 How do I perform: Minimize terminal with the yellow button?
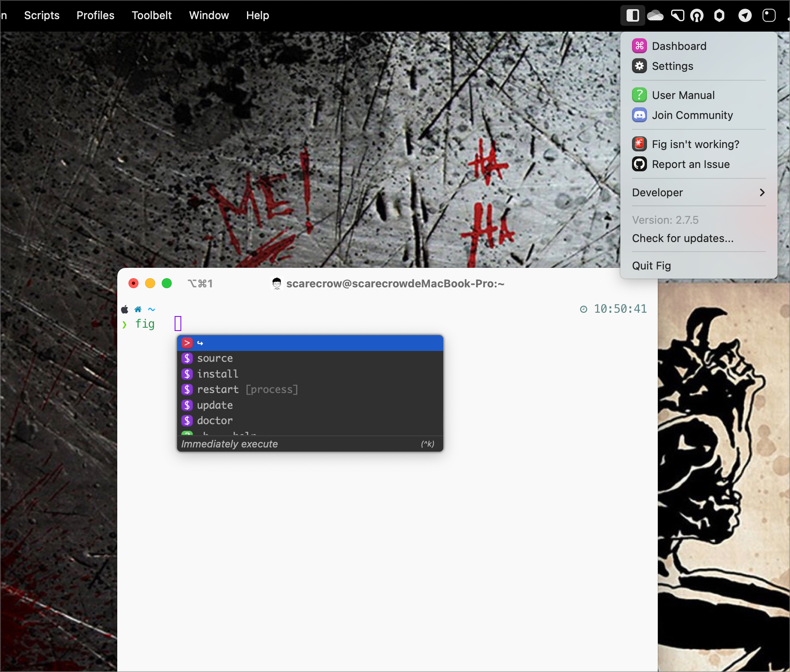(150, 283)
